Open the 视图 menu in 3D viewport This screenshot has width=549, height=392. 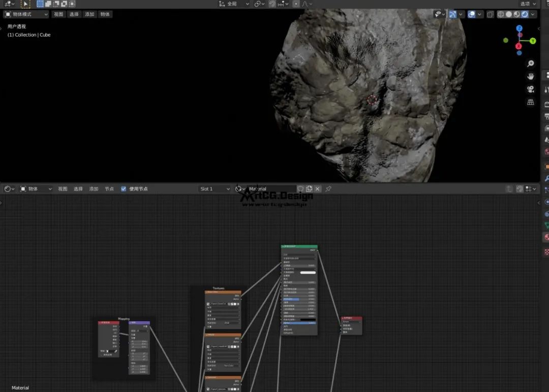click(58, 14)
